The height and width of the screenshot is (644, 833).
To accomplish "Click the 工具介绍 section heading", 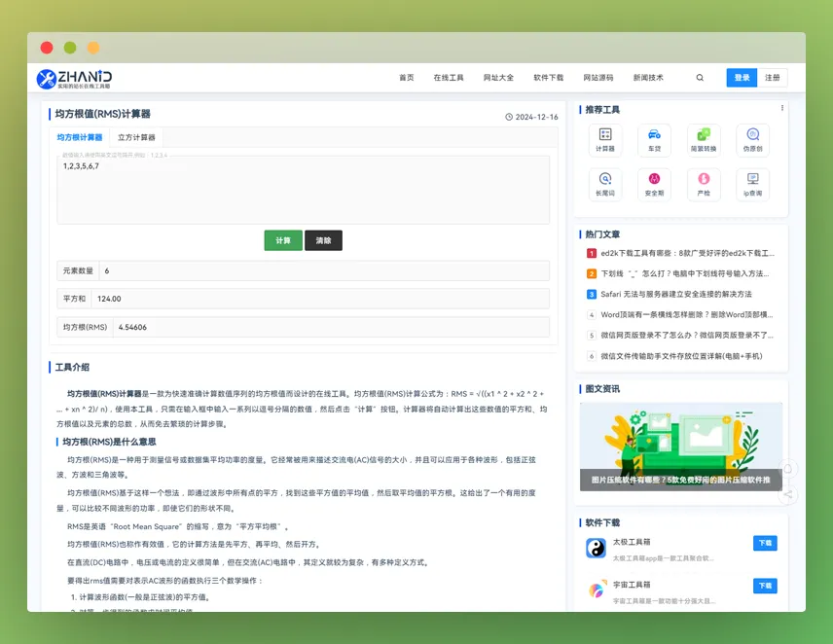I will coord(72,368).
